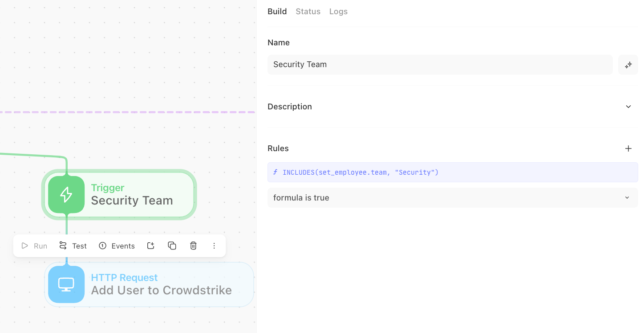The image size is (644, 333).
Task: Duplicate the action with the copy icon
Action: click(x=172, y=246)
